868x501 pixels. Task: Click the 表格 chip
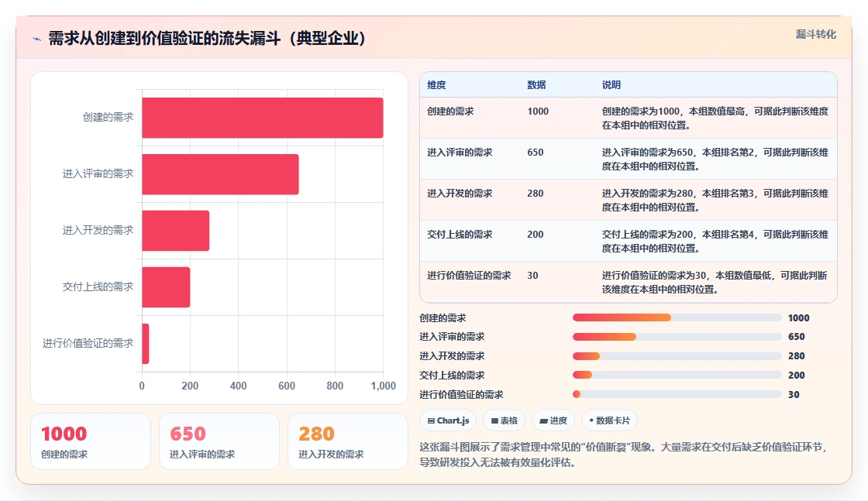click(505, 420)
